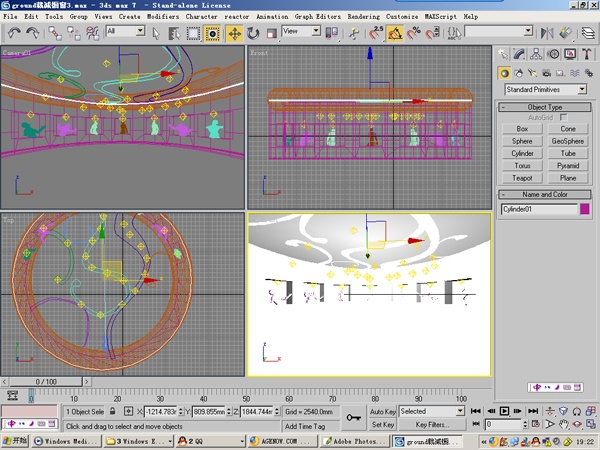Open the Utilities hammer panel tab
Screen dimensions: 600x450
pos(587,54)
